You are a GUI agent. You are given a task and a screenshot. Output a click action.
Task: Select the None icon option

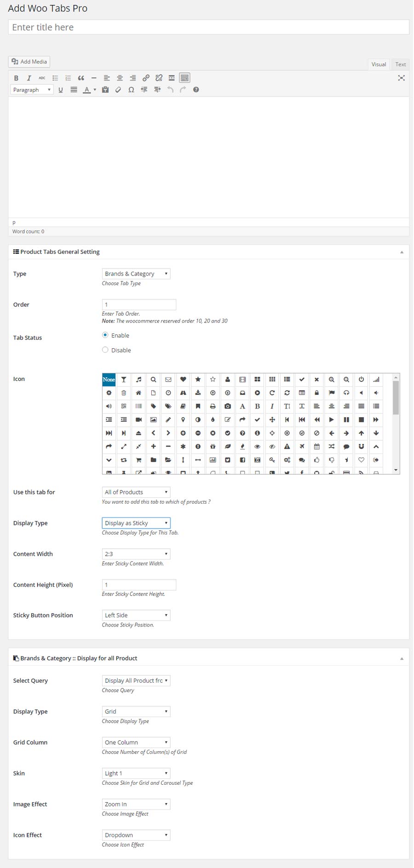point(109,379)
